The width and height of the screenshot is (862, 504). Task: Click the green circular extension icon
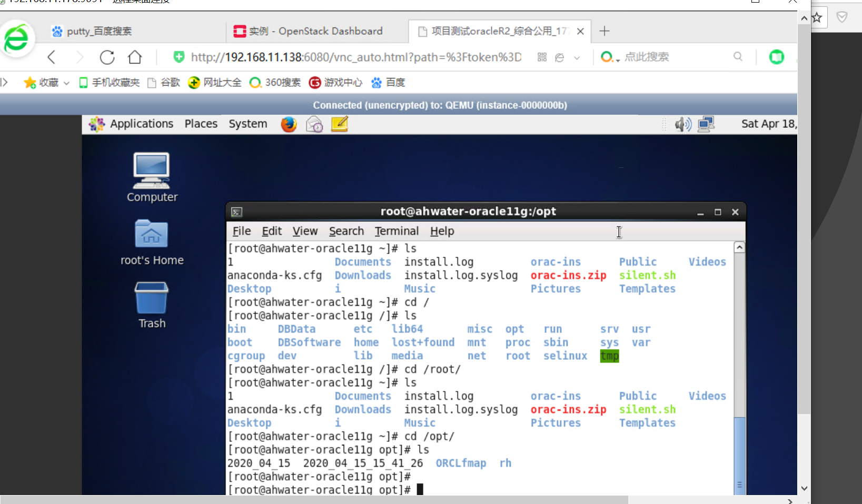pyautogui.click(x=777, y=57)
